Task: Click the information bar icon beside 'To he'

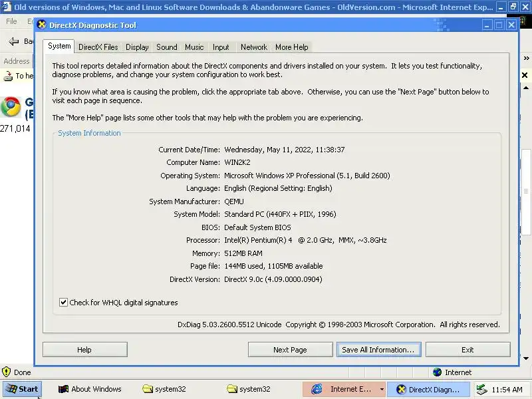Action: [8, 76]
